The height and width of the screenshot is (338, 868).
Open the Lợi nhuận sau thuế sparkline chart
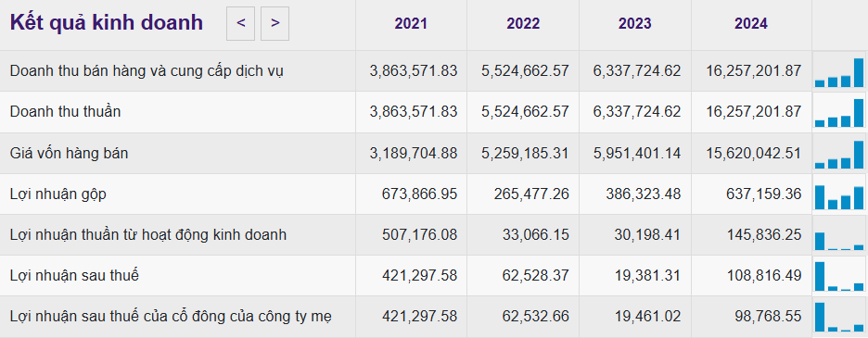coord(839,275)
